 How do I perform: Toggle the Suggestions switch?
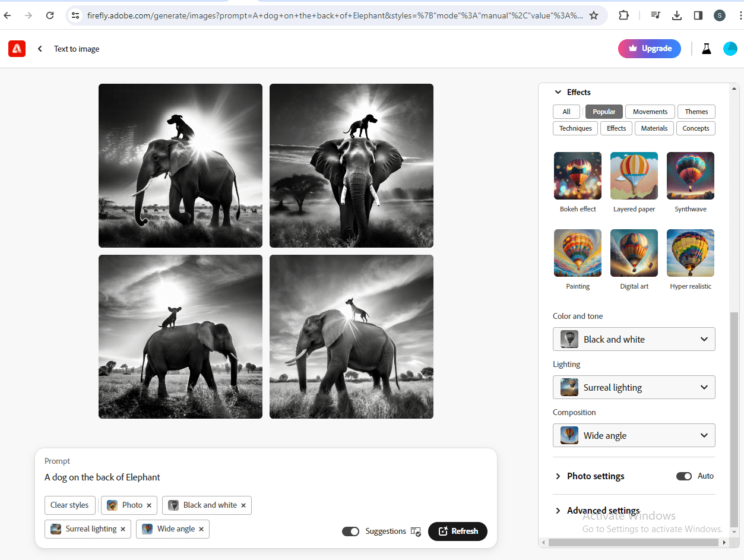(x=350, y=531)
